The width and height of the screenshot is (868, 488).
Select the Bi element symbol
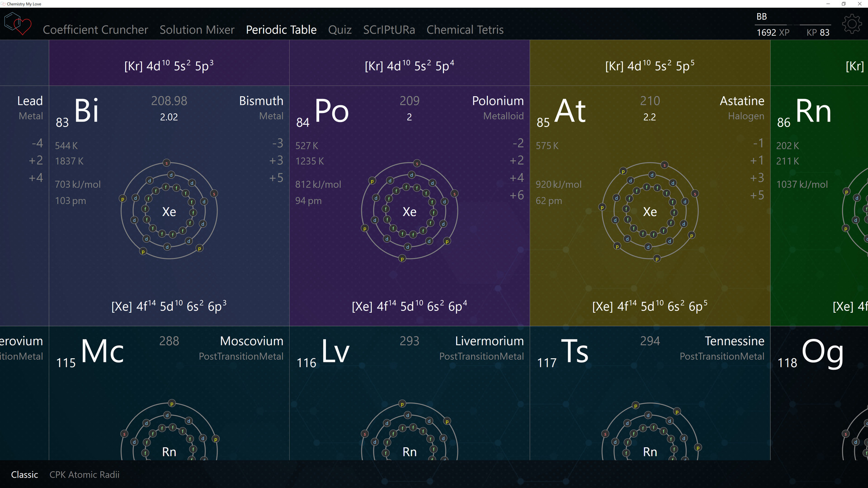coord(86,111)
